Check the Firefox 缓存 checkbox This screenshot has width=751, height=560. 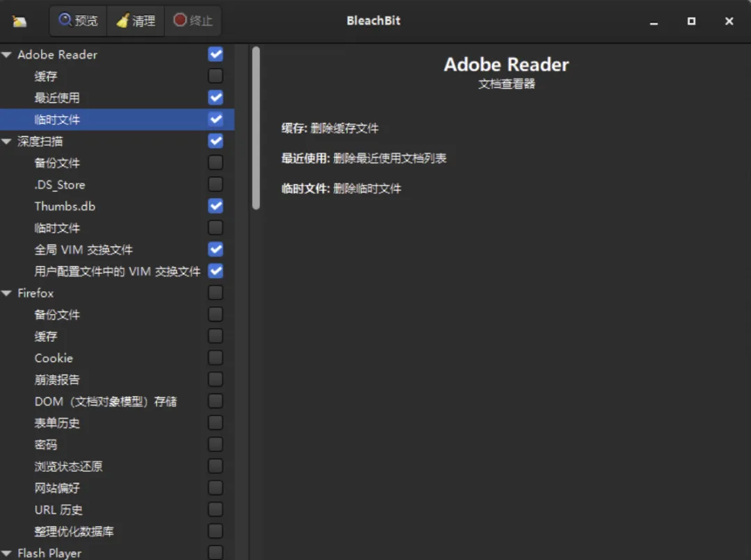tap(216, 336)
